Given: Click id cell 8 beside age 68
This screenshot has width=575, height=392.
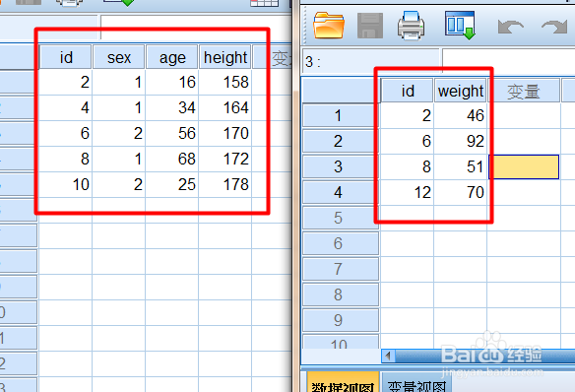Looking at the screenshot, I should pyautogui.click(x=66, y=159).
